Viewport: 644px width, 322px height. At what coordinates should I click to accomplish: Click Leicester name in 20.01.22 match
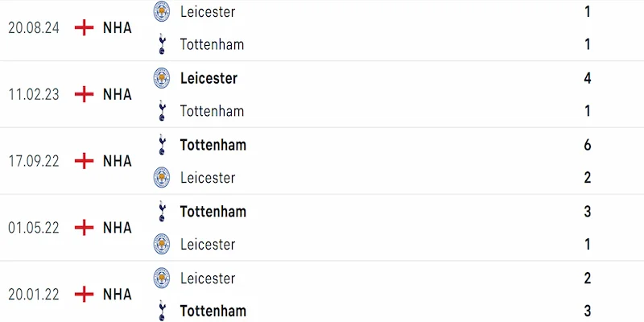[208, 278]
